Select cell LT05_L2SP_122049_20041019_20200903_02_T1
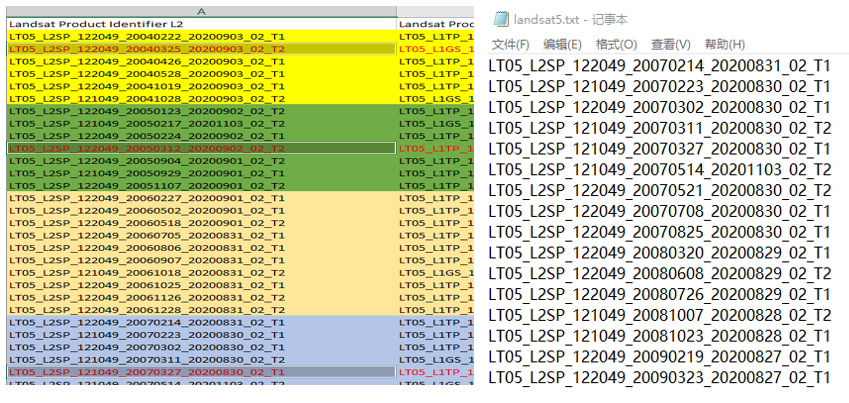 click(201, 86)
